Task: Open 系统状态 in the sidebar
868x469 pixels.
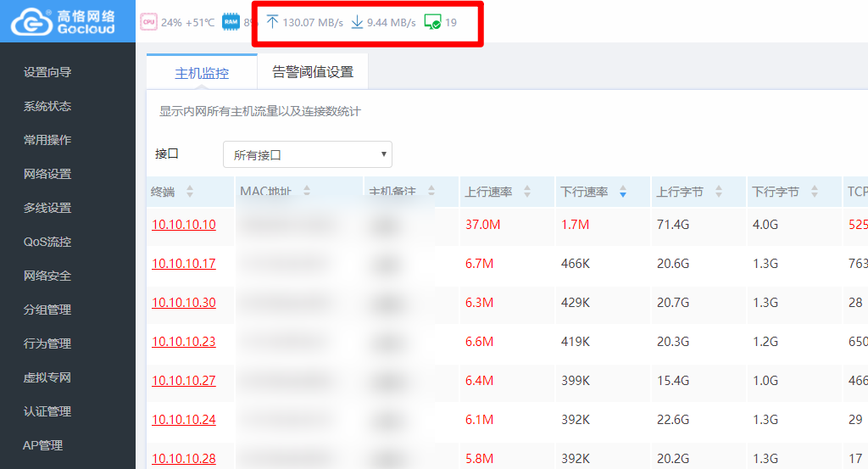Action: pos(47,106)
